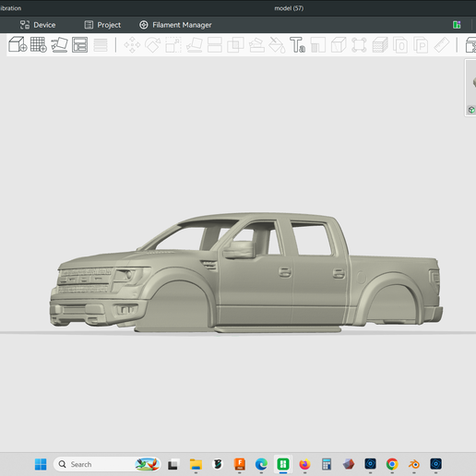Open the Filament Manager tab
476x476 pixels.
(175, 25)
